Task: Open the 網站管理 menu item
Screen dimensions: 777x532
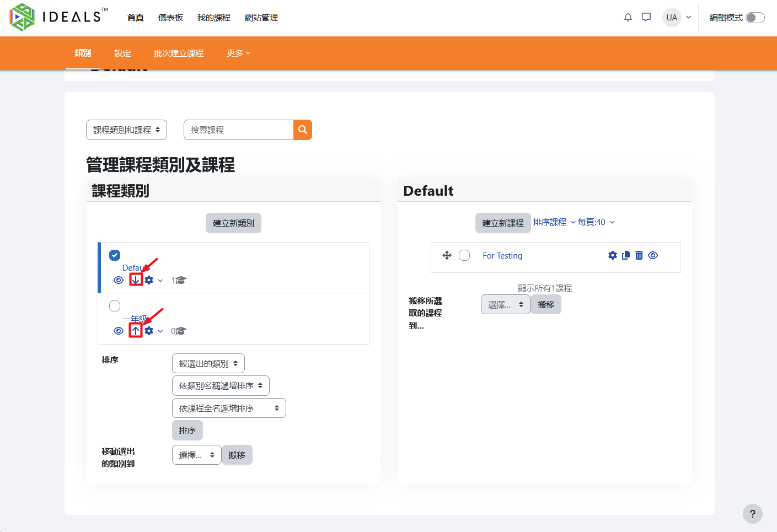Action: click(261, 18)
